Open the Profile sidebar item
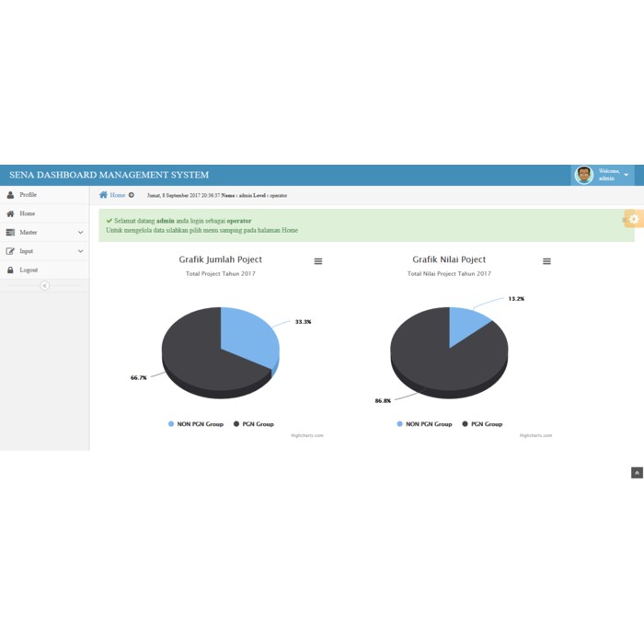Screen dimensions: 644x644 [x=44, y=195]
